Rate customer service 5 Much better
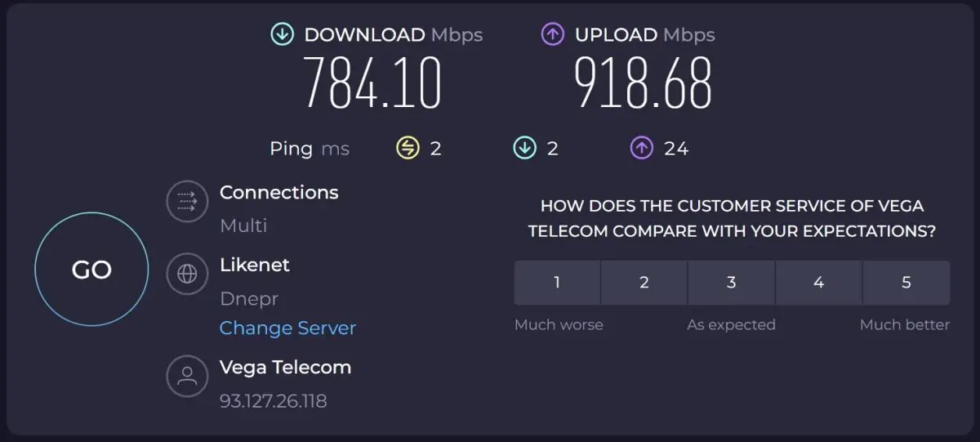The image size is (980, 442). coord(906,283)
